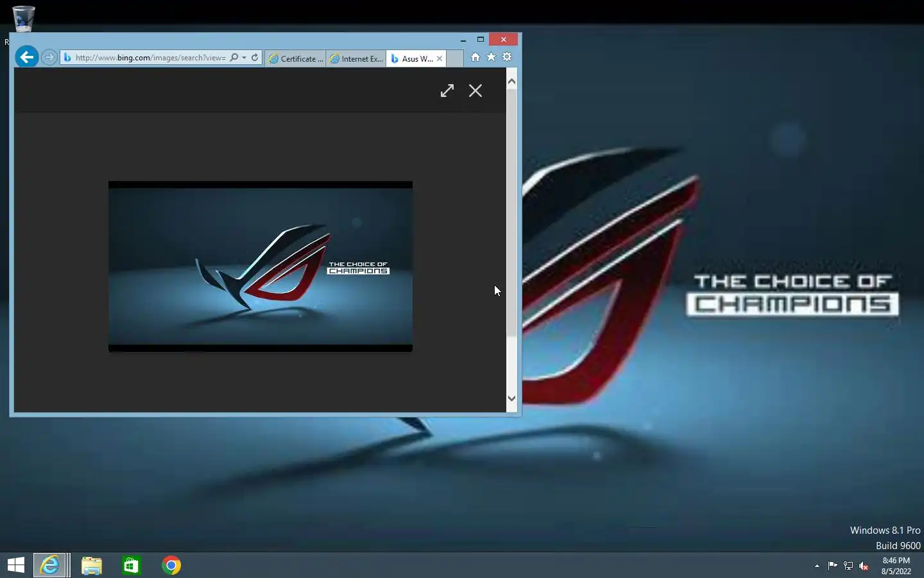Launch Windows Store from the taskbar

[x=132, y=565]
